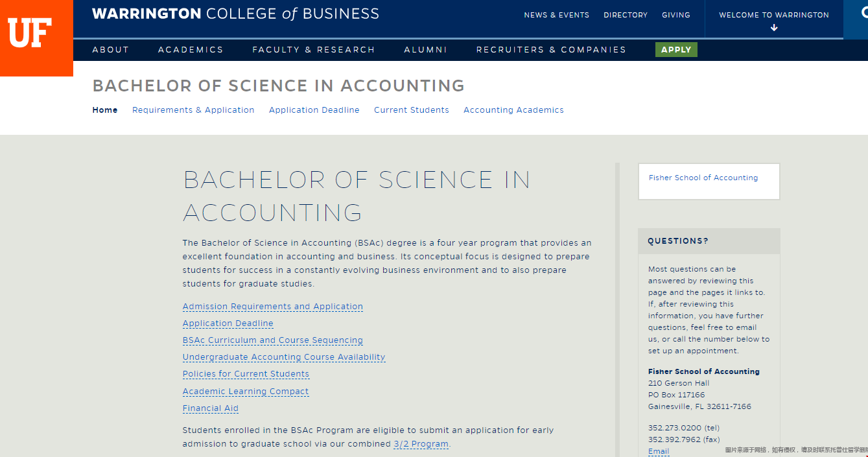Open the Academics menu
The image size is (868, 457).
tap(191, 50)
